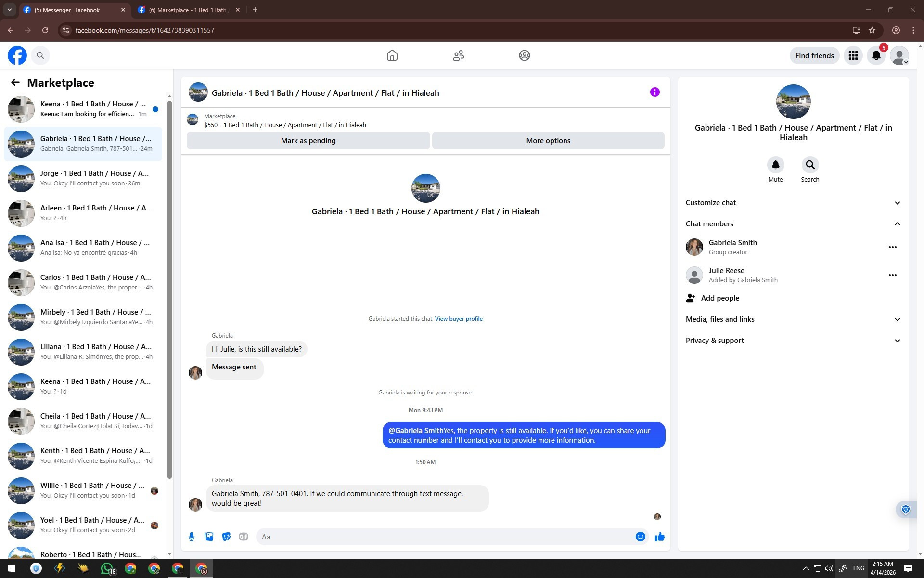Open the emoji picker in message box

click(640, 537)
